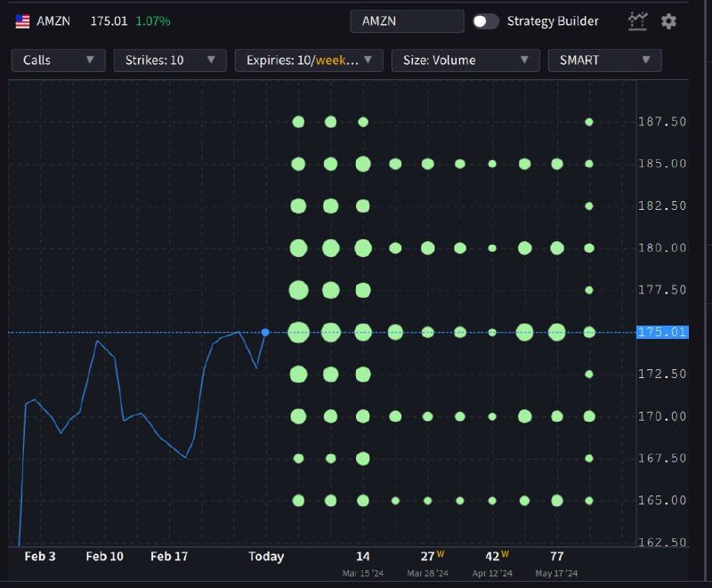Viewport: 712px width, 588px height.
Task: Select the Apr 12 '24 weekly expiry label
Action: pos(492,574)
